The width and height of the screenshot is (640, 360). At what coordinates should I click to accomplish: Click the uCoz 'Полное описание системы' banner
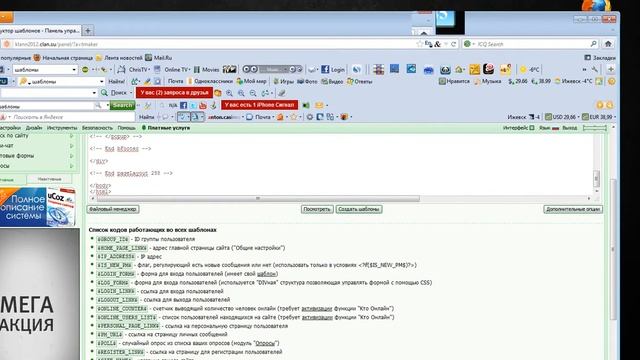point(38,207)
